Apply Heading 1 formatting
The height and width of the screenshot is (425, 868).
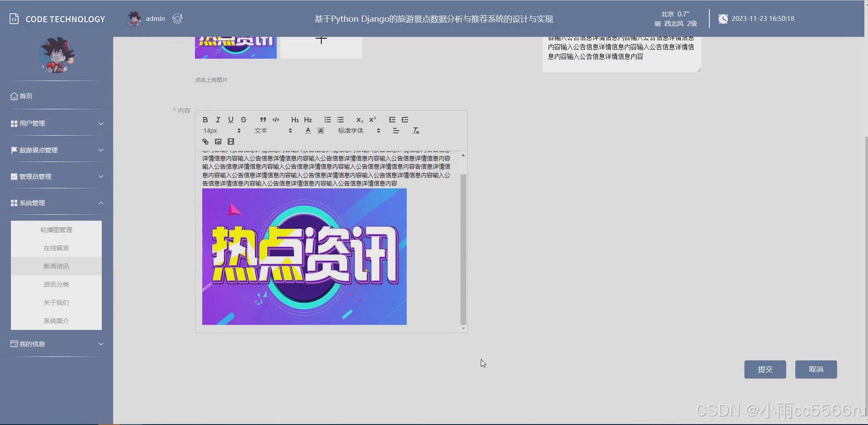pyautogui.click(x=294, y=119)
